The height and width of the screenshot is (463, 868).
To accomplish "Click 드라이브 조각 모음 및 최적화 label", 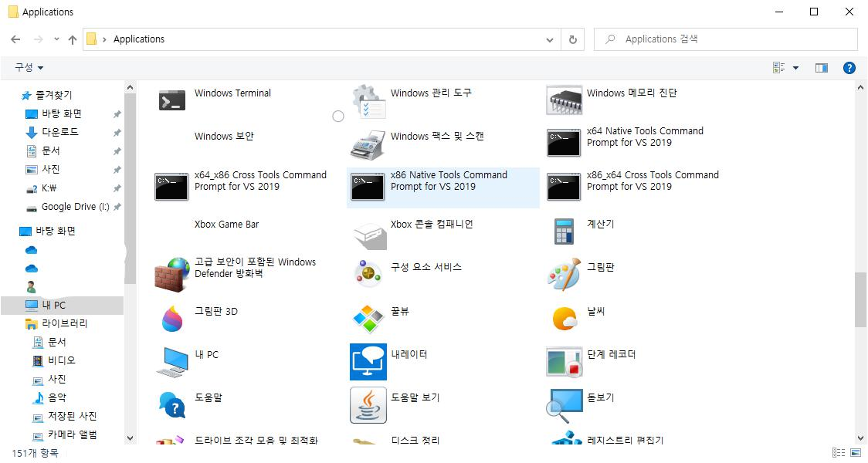I will [x=256, y=441].
